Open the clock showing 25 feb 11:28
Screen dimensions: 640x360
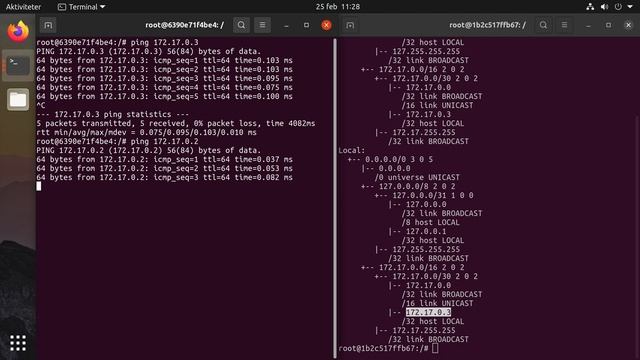(338, 7)
